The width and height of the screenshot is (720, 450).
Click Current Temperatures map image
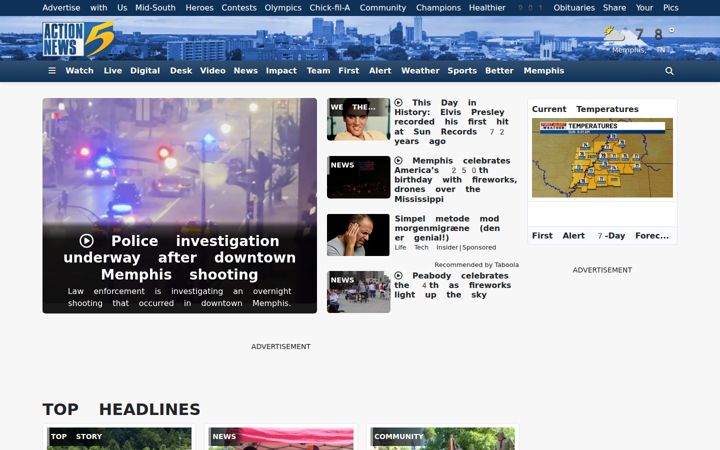pyautogui.click(x=602, y=158)
